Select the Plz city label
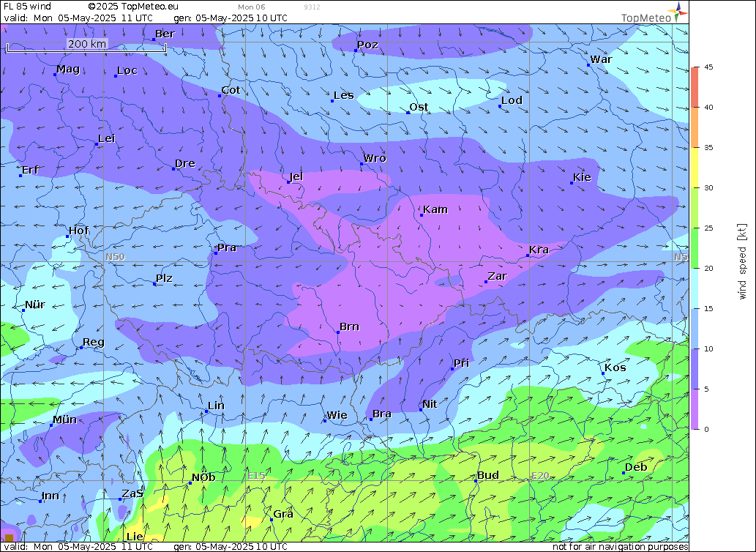 coord(164,278)
